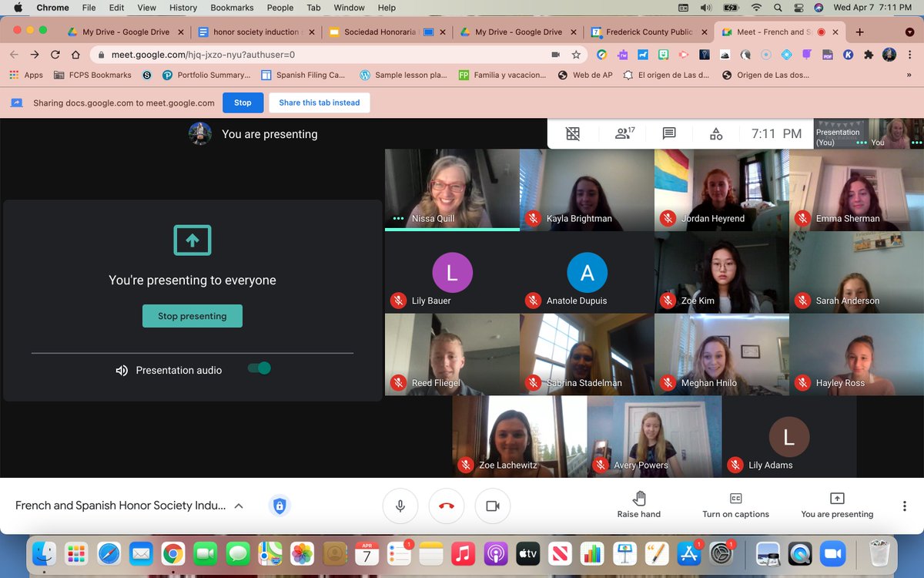The height and width of the screenshot is (578, 924).
Task: Click Nissa Quill's video tile
Action: [x=452, y=190]
